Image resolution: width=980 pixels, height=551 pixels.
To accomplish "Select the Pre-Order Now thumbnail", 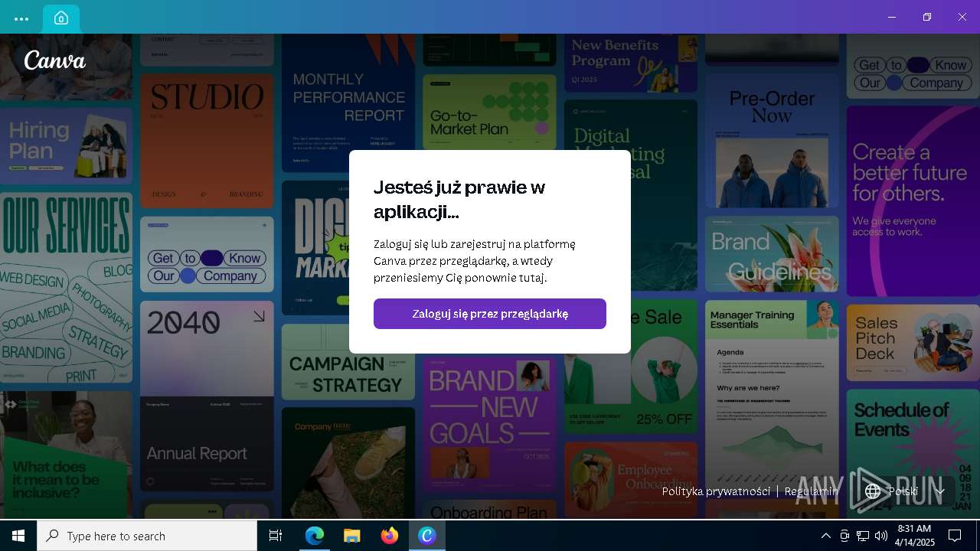I will (x=772, y=140).
